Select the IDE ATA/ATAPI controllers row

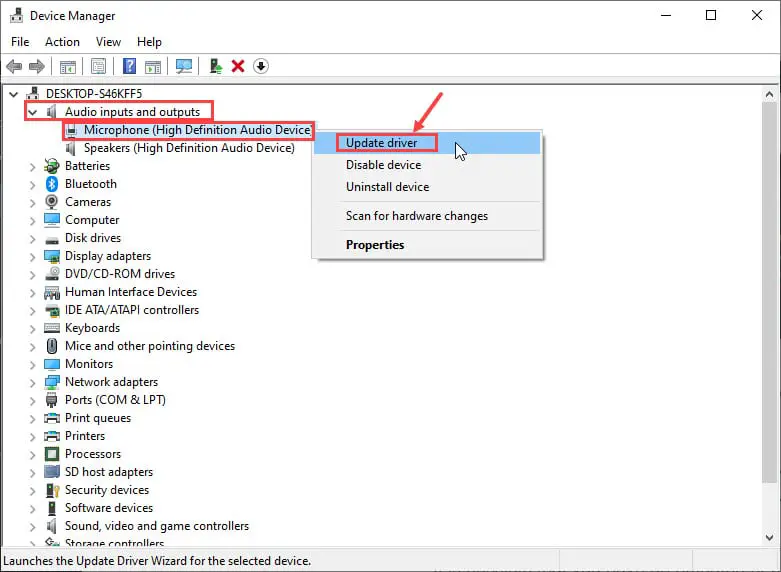[x=132, y=310]
